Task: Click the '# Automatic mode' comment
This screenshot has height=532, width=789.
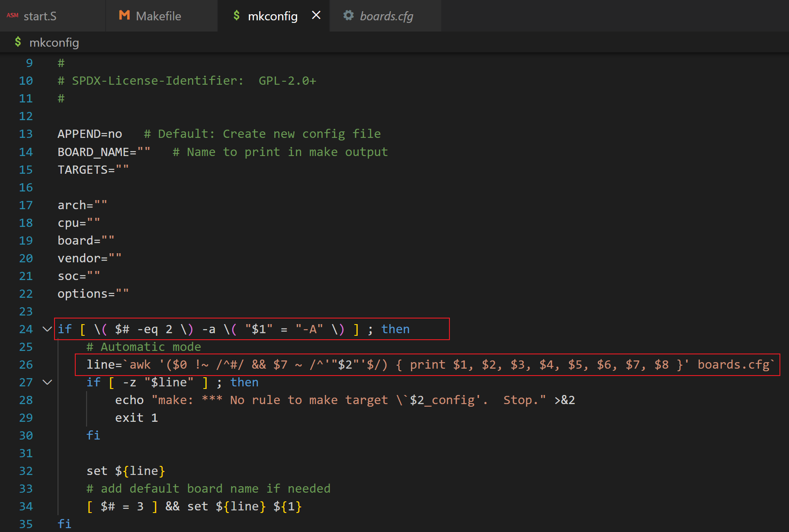Action: (x=144, y=347)
